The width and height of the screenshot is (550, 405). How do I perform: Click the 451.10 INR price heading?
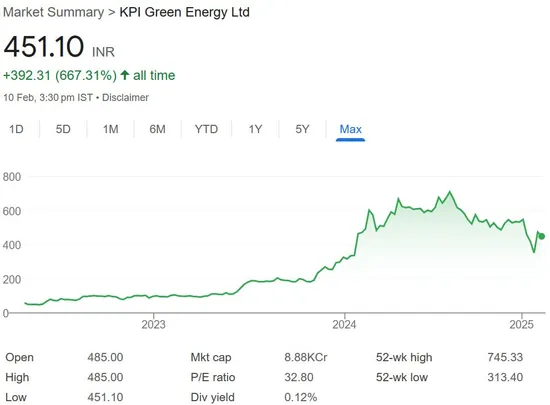coord(59,47)
